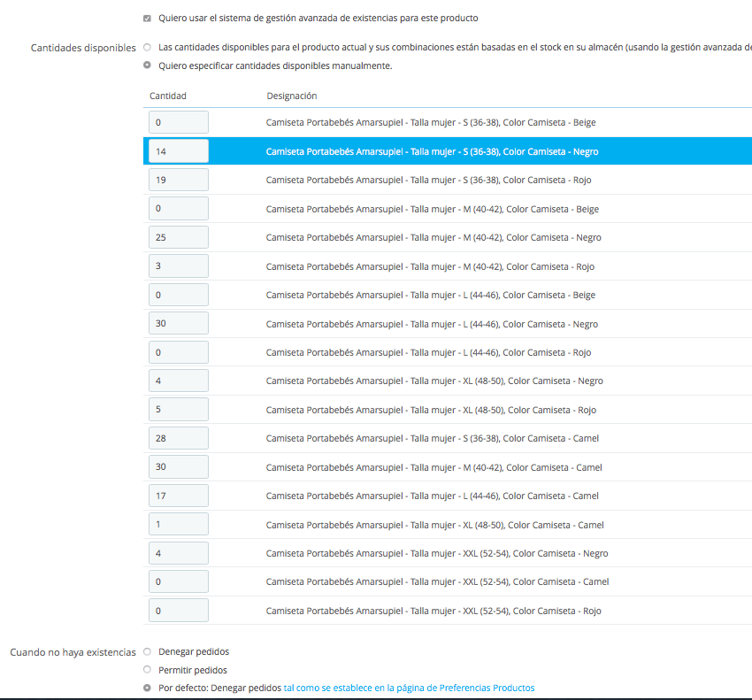Edit quantity for S (36-38) Rojo
The width and height of the screenshot is (752, 700).
pyautogui.click(x=179, y=180)
